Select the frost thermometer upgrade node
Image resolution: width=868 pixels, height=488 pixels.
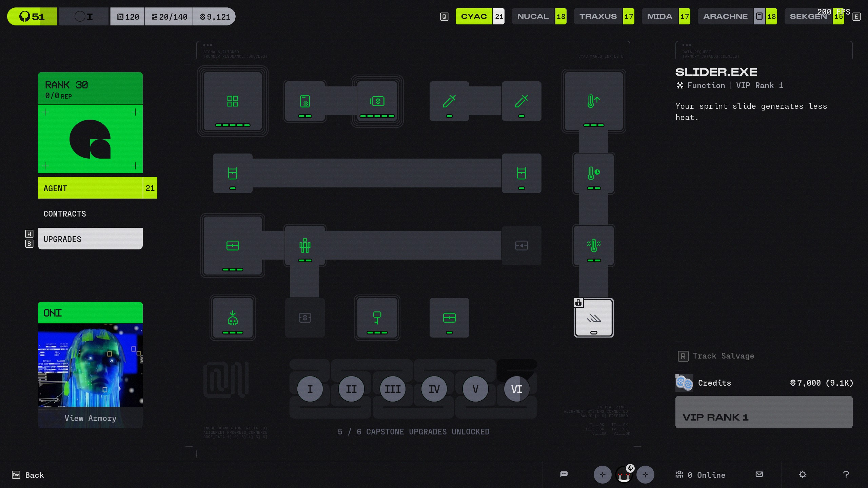click(x=593, y=246)
